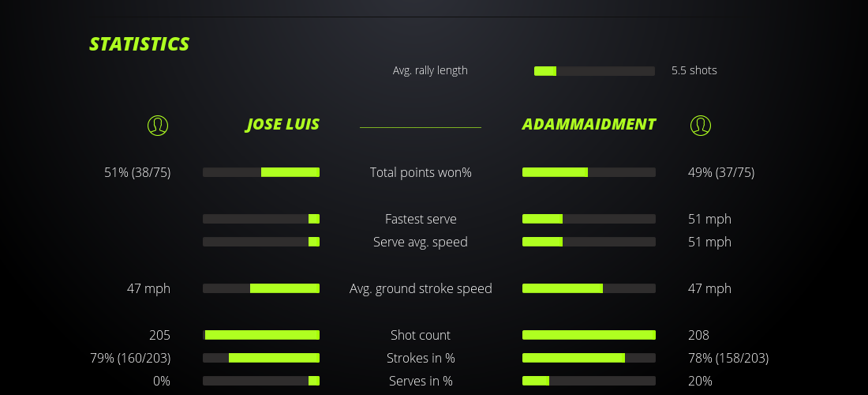
Task: Click the 5.5 shots value
Action: tap(694, 70)
